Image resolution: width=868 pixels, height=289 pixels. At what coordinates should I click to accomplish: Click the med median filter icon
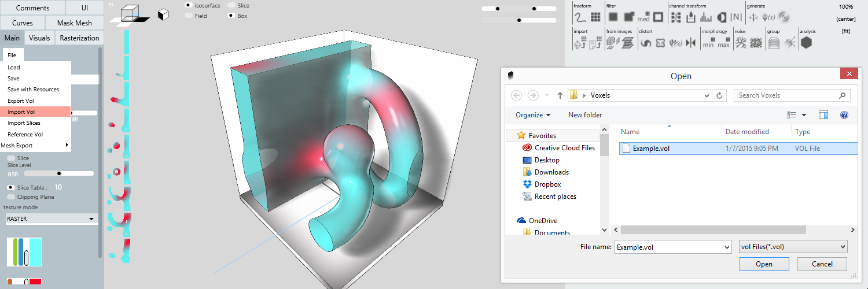[643, 17]
